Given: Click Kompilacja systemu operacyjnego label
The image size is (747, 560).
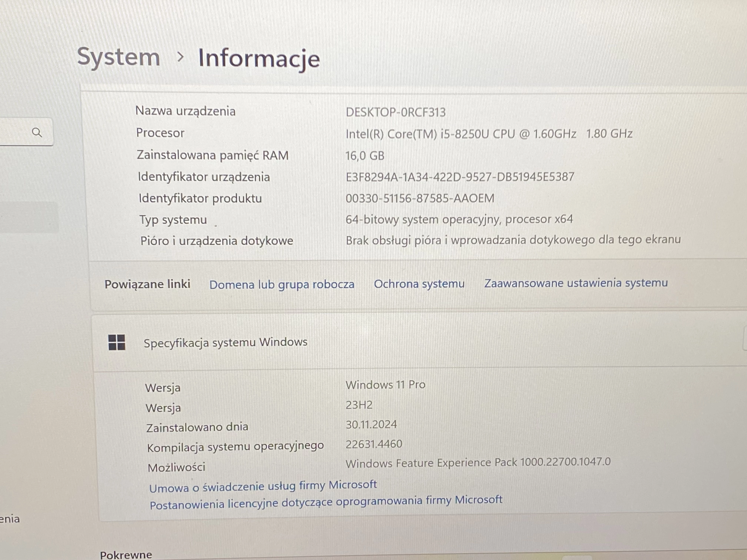Looking at the screenshot, I should 235,447.
